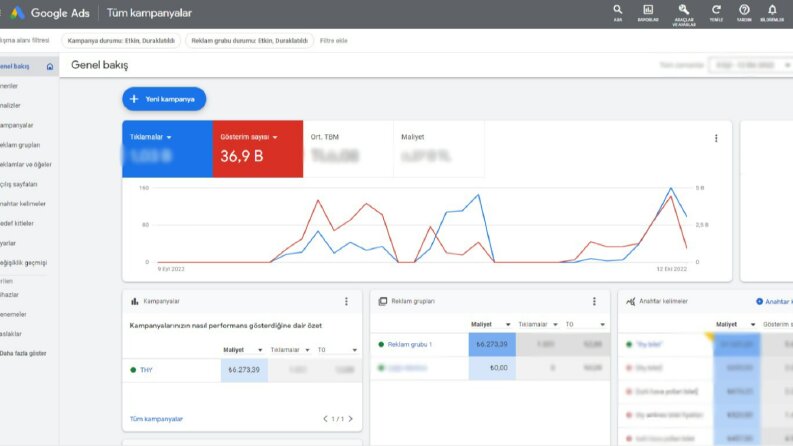
Task: Open the THY campaign link
Action: tap(146, 370)
